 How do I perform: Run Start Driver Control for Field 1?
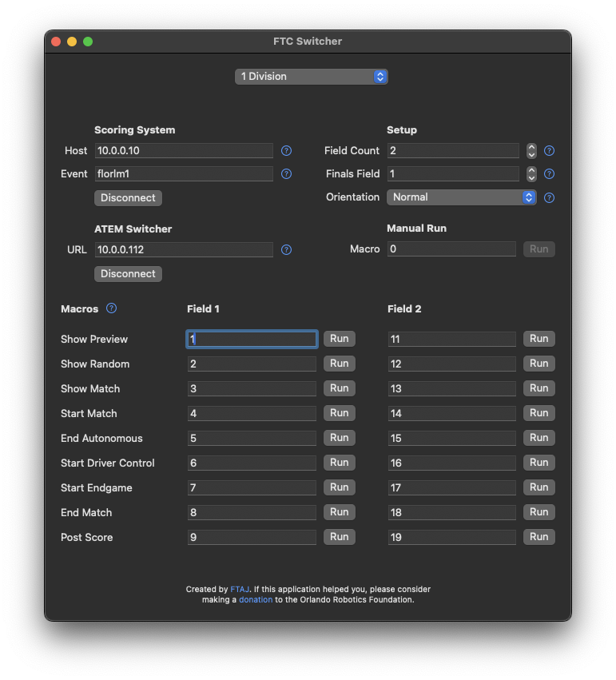(x=339, y=463)
